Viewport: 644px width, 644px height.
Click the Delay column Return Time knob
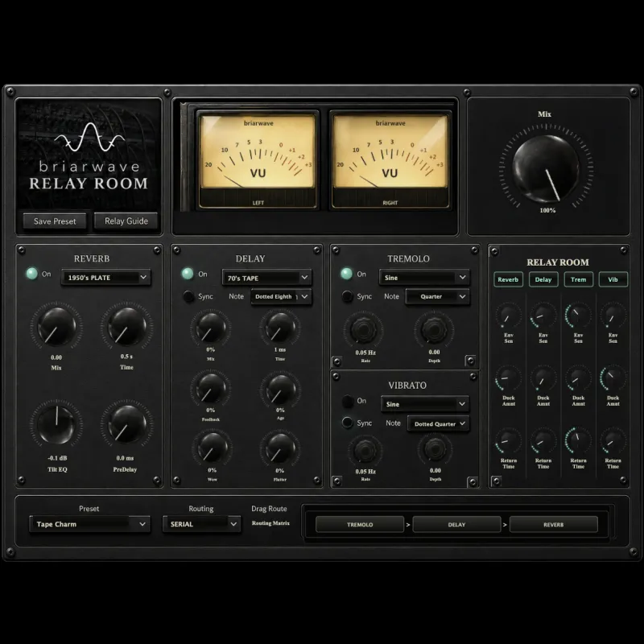[543, 441]
